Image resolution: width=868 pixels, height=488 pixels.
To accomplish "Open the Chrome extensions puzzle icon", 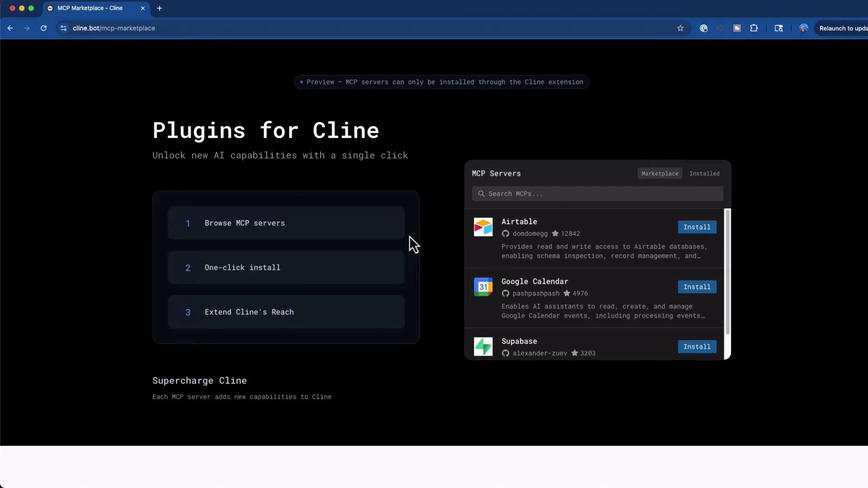I will point(754,28).
